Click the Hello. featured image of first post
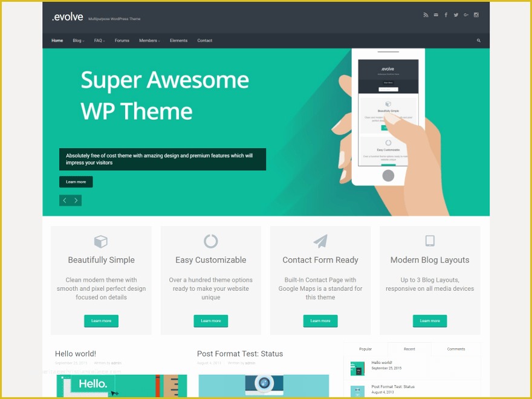This screenshot has width=532, height=399. click(x=122, y=386)
